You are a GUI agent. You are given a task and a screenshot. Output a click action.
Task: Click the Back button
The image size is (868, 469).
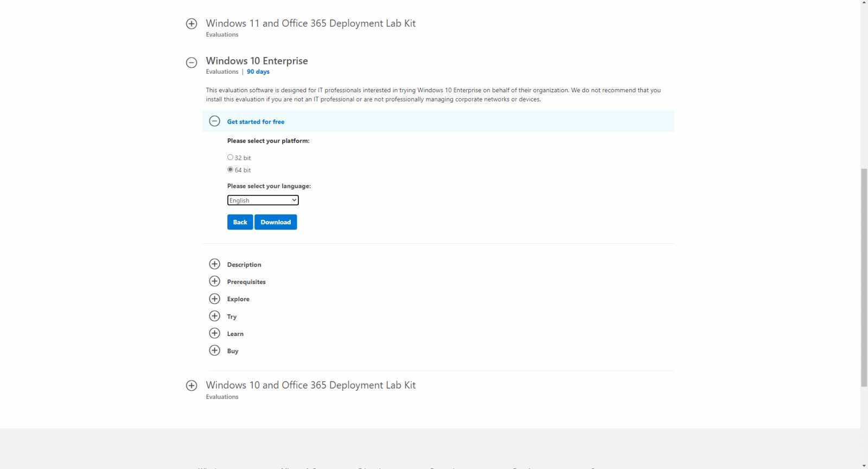(x=240, y=222)
